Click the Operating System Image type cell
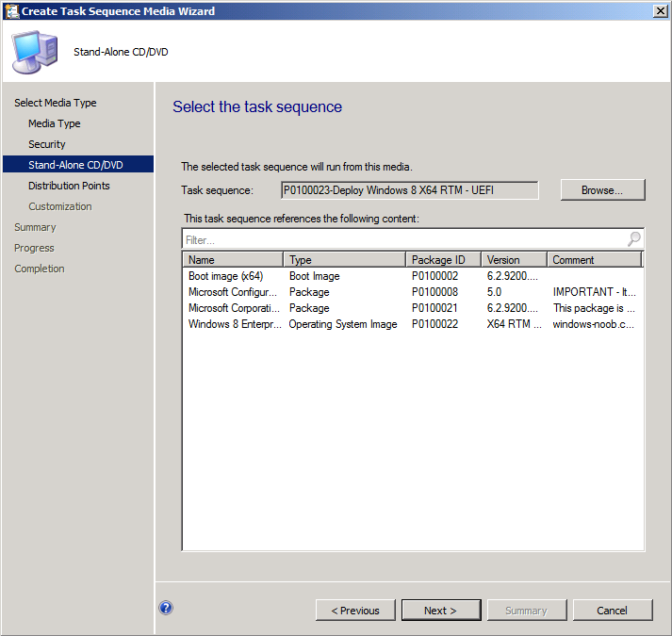Viewport: 672px width, 636px height. tap(343, 324)
